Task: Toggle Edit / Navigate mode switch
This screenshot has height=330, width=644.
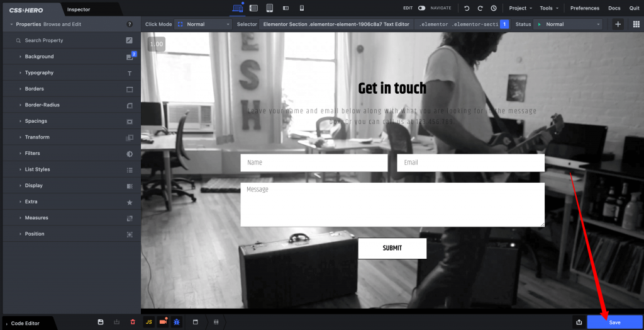Action: pyautogui.click(x=421, y=8)
